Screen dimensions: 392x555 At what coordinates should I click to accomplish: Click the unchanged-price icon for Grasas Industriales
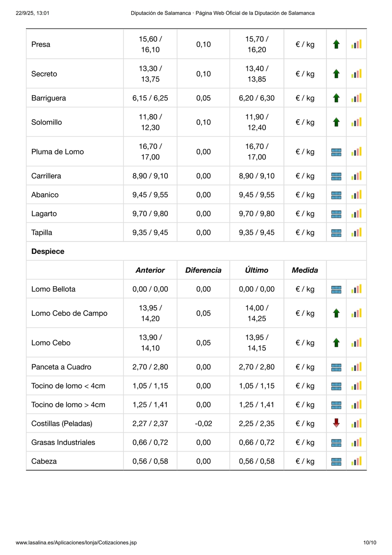point(337,442)
